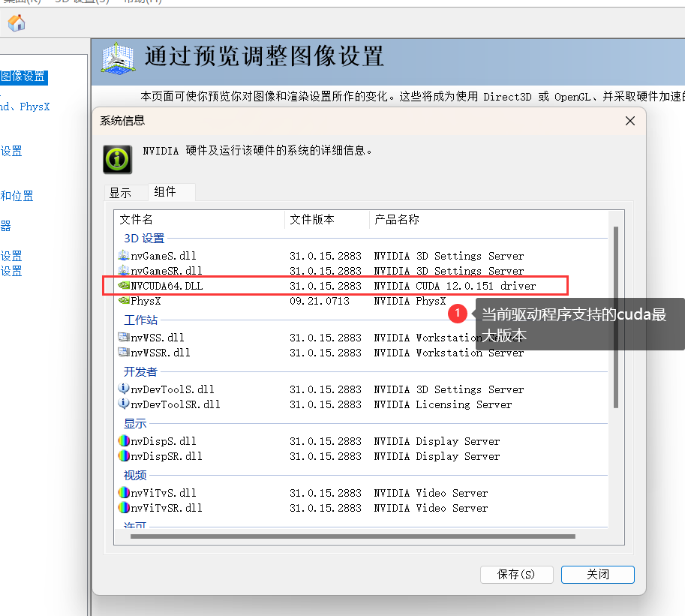The width and height of the screenshot is (685, 616).
Task: Click the home icon in the toolbar
Action: click(17, 23)
